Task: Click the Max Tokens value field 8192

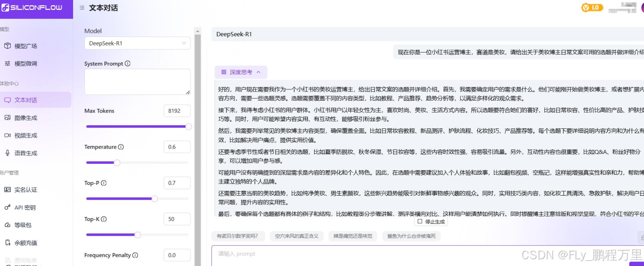Action: (177, 111)
